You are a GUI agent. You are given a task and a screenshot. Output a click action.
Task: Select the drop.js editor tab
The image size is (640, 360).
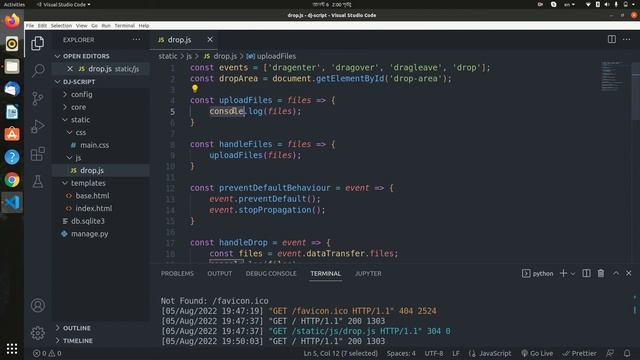tap(180, 40)
